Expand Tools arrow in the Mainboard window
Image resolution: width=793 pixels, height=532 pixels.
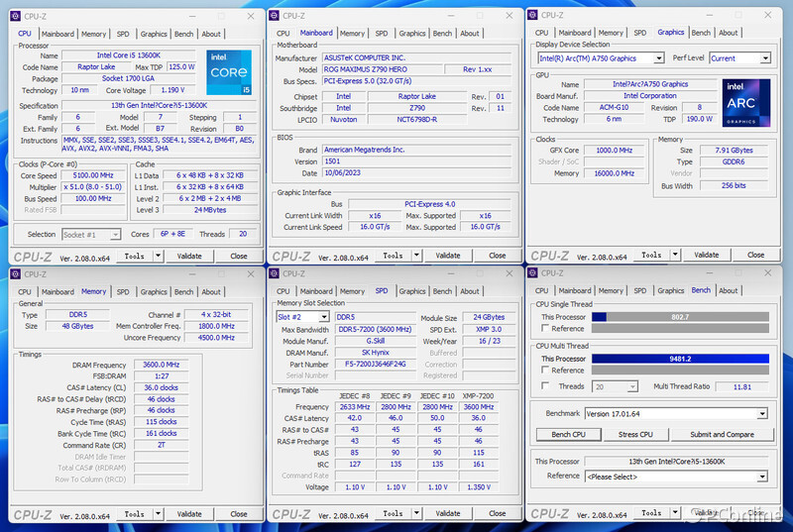pyautogui.click(x=416, y=256)
